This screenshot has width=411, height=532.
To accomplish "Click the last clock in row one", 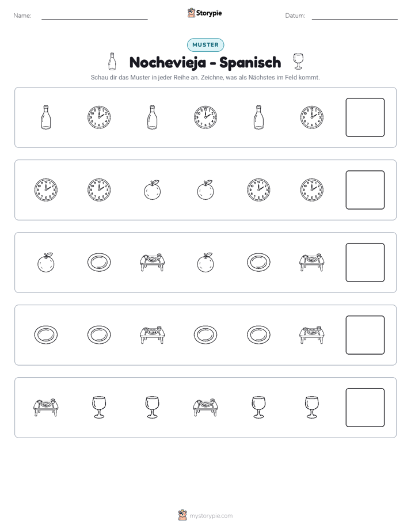I will [312, 117].
